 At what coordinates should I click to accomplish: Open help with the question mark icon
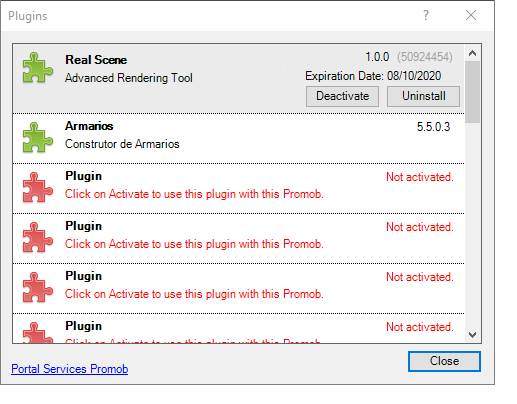[426, 15]
